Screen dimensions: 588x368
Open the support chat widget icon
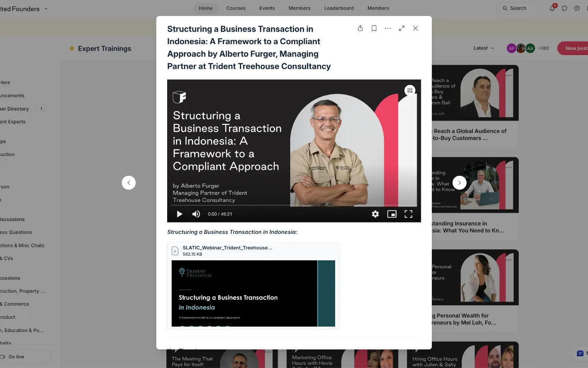pos(580,353)
